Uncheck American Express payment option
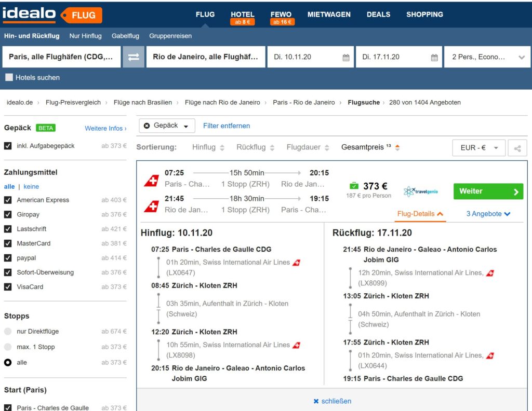 pyautogui.click(x=8, y=200)
